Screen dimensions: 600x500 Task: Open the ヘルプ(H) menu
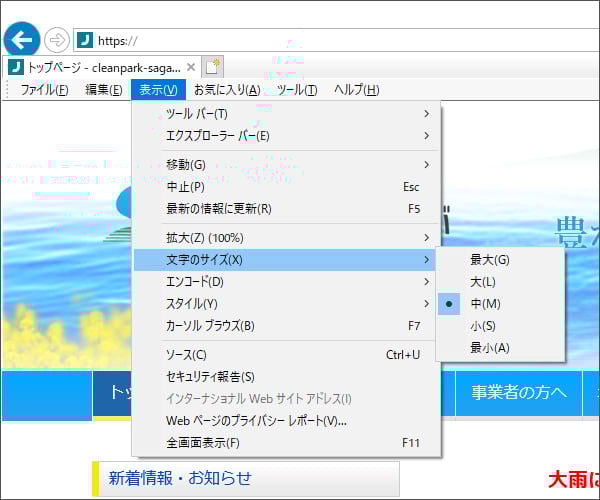[357, 90]
